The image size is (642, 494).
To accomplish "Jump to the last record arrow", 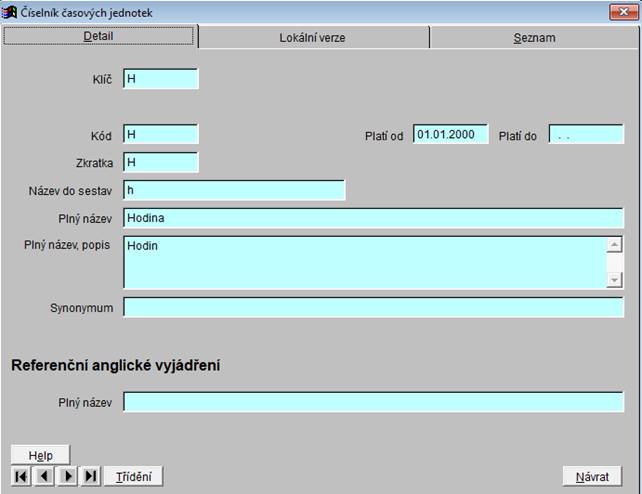I will click(91, 477).
